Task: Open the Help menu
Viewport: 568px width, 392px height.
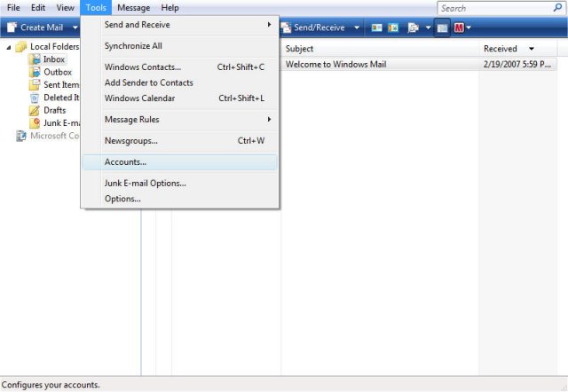Action: pyautogui.click(x=170, y=8)
